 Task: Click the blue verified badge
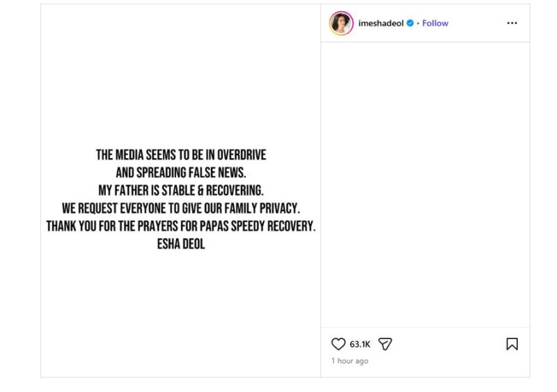[x=410, y=23]
